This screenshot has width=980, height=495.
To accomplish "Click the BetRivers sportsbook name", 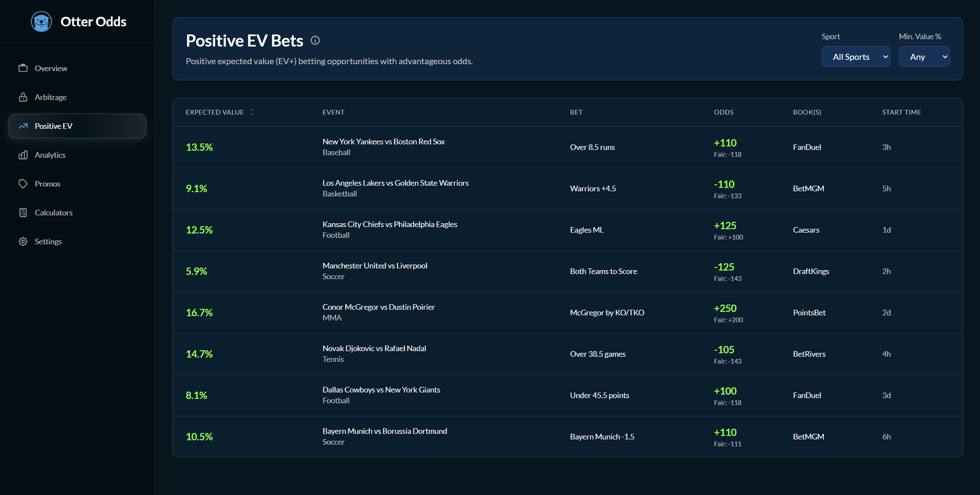I will [809, 354].
